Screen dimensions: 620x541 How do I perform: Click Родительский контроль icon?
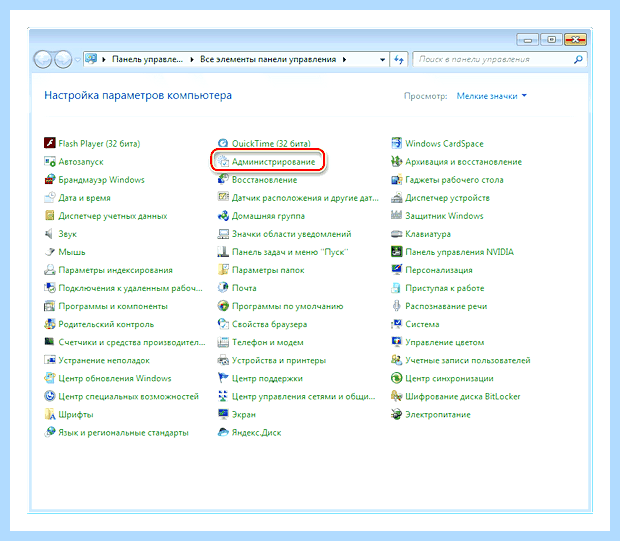coord(49,324)
